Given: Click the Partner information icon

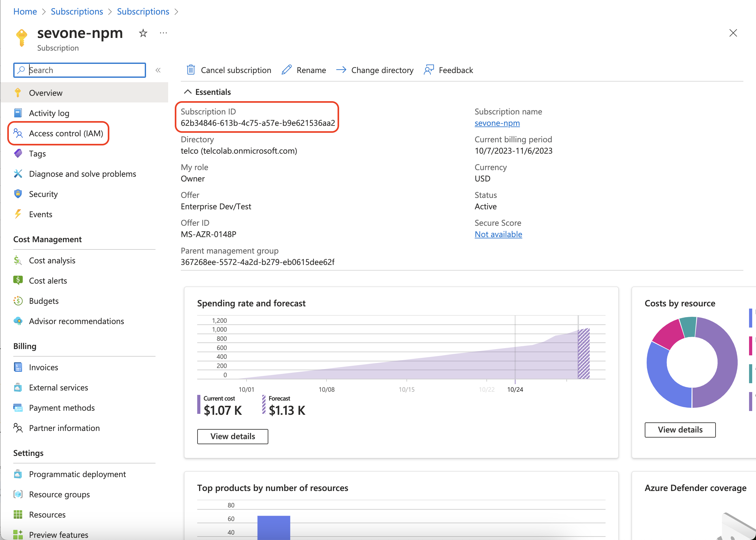Looking at the screenshot, I should [x=18, y=428].
